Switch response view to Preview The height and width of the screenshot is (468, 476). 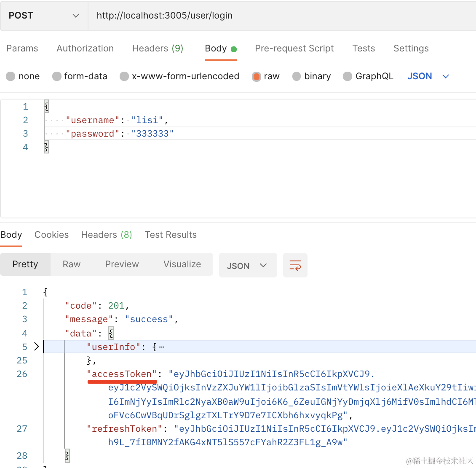point(122,264)
